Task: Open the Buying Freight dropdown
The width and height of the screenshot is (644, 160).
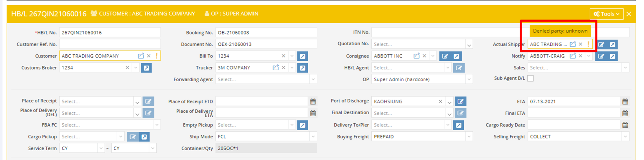Action: (469, 137)
